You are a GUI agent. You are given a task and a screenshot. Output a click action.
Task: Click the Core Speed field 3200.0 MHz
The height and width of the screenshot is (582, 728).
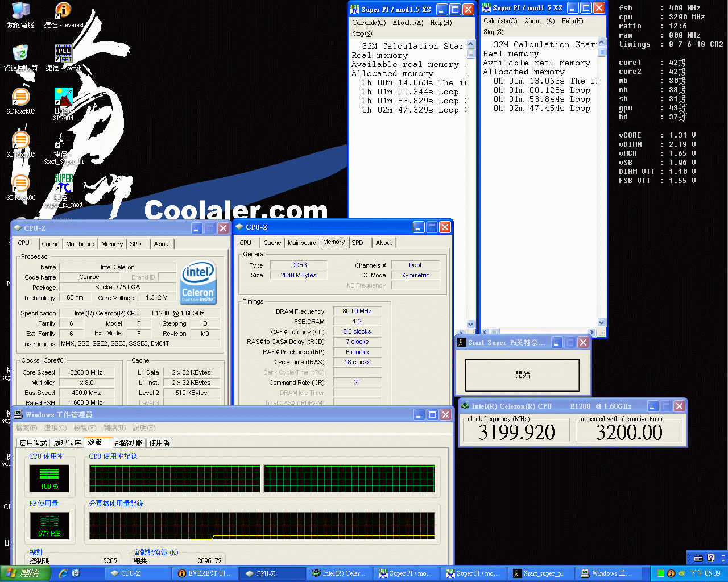[86, 373]
